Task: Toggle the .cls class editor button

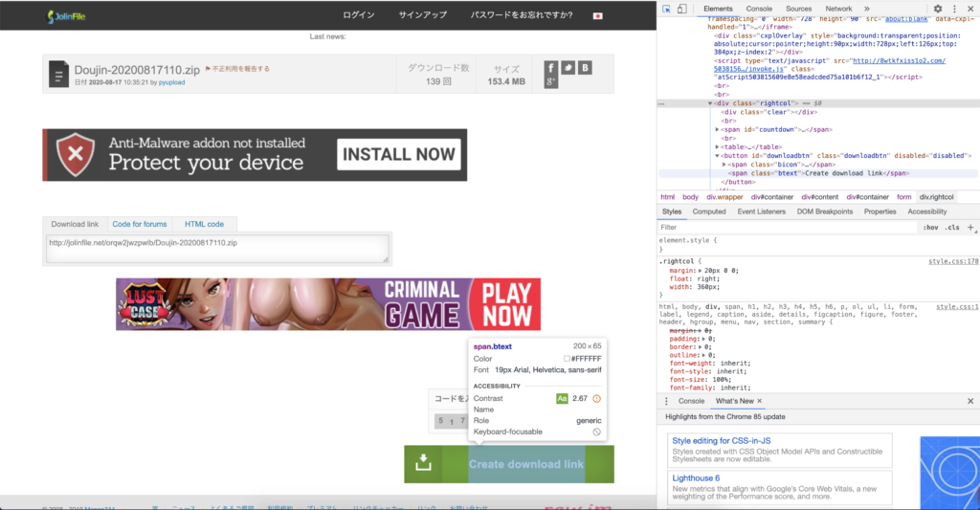Action: click(x=952, y=228)
